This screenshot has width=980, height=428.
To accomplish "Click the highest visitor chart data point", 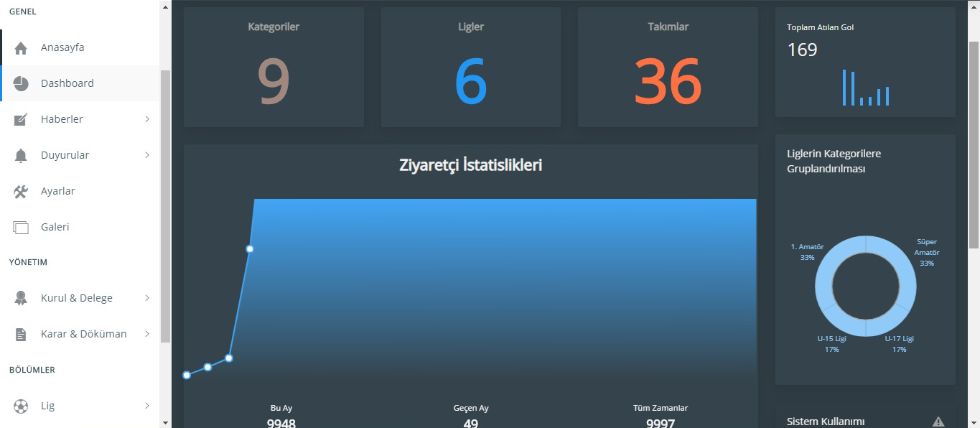I will coord(250,249).
